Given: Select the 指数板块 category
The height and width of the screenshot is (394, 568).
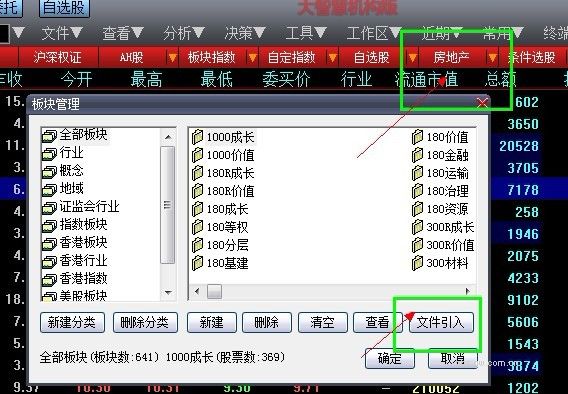Looking at the screenshot, I should point(75,225).
